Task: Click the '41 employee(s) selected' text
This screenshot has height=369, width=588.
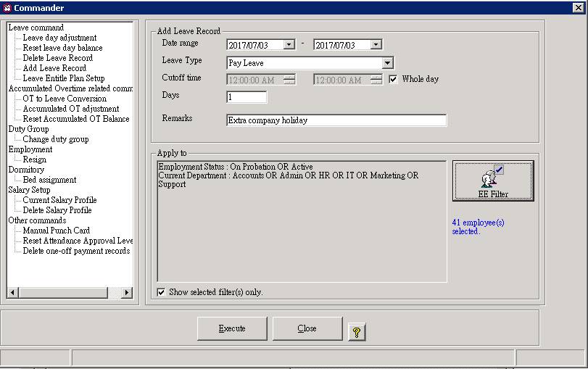Action: point(478,226)
